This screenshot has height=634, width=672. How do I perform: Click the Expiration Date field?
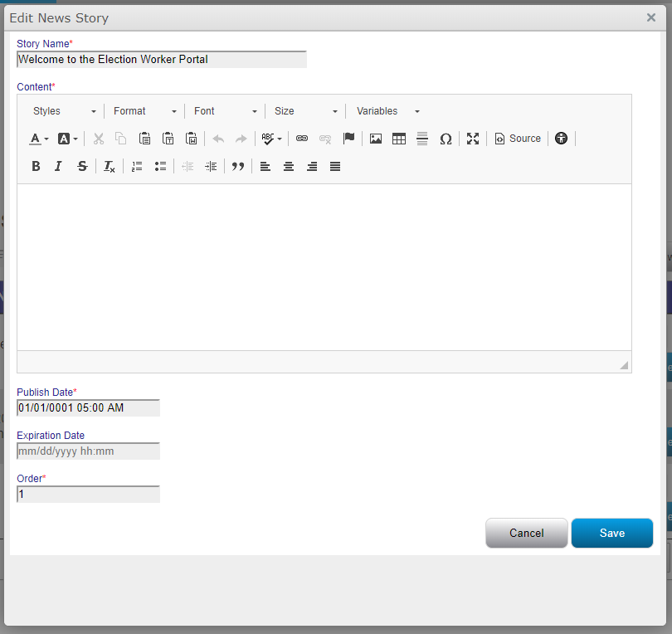pos(88,451)
